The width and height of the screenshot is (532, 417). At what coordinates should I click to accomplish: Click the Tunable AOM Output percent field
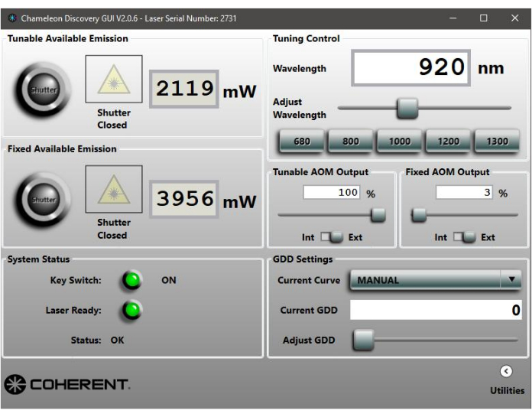tap(332, 193)
